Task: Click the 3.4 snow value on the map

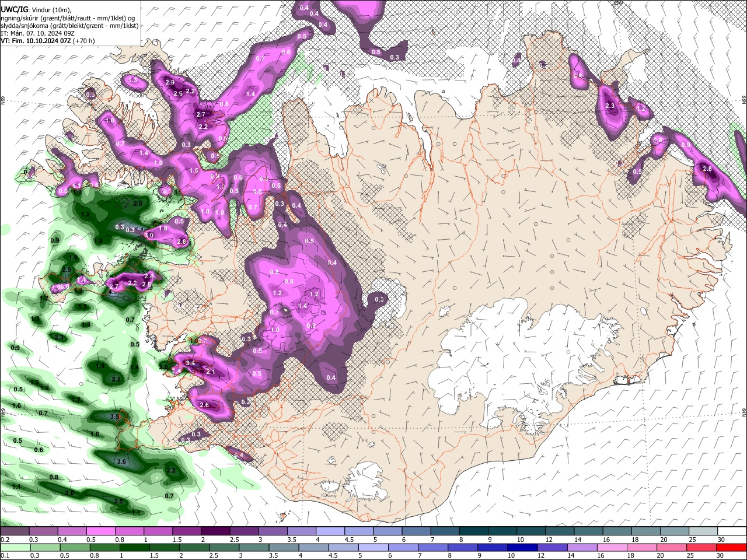Action: [190, 363]
